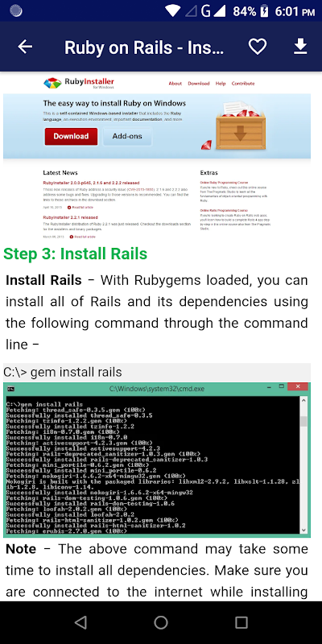Viewport: 322px width, 644px height.
Task: Open RubyInstaller 2.2.1 released news link
Action: pos(70,217)
